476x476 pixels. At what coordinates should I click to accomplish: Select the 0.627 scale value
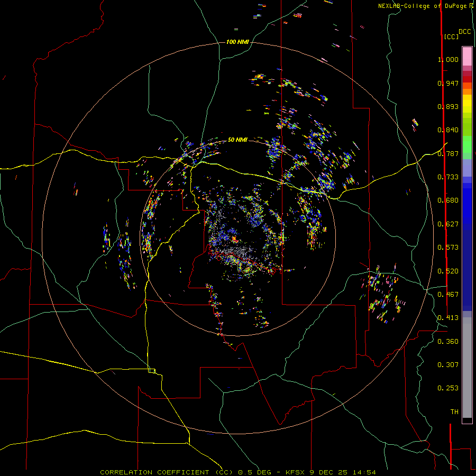point(448,224)
